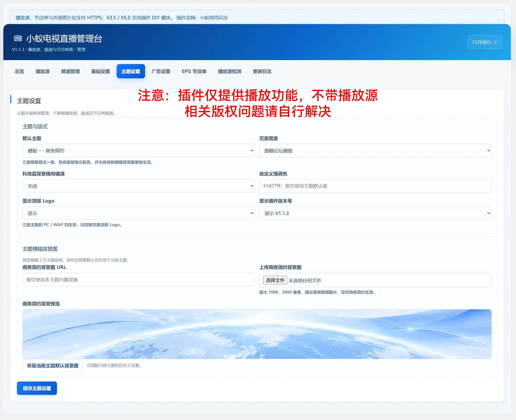Open the 显示顶部 Logo dropdown
Image resolution: width=516 pixels, height=420 pixels.
(x=138, y=213)
